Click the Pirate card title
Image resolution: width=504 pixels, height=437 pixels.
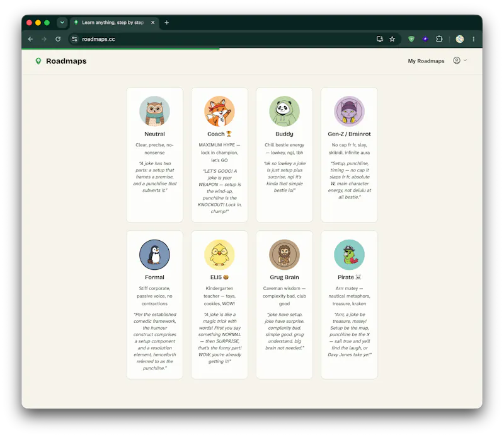click(350, 277)
